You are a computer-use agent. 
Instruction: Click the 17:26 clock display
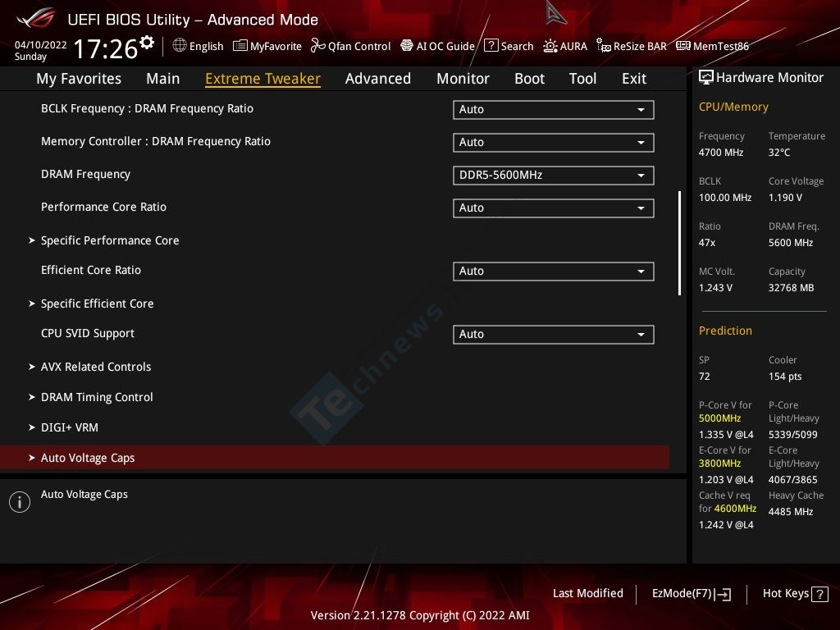[x=106, y=48]
